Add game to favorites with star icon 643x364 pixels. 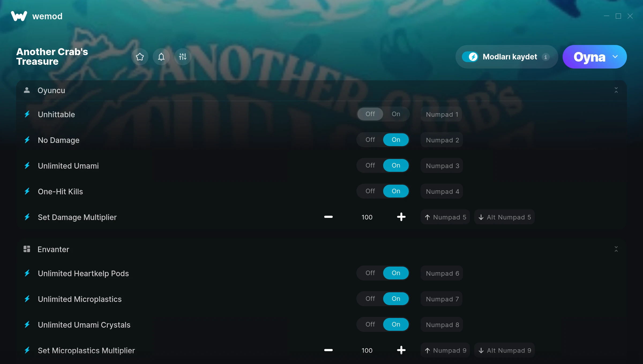coord(140,57)
